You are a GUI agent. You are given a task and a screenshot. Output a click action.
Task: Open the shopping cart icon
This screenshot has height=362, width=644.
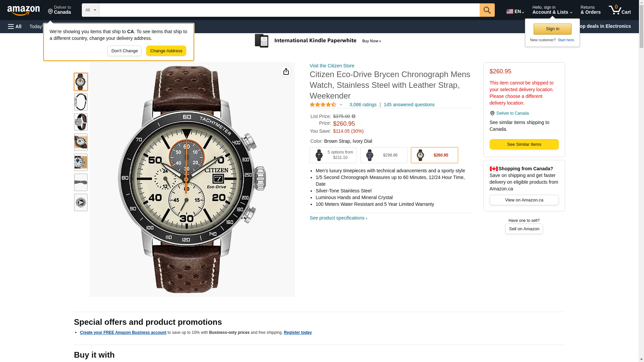click(x=620, y=10)
